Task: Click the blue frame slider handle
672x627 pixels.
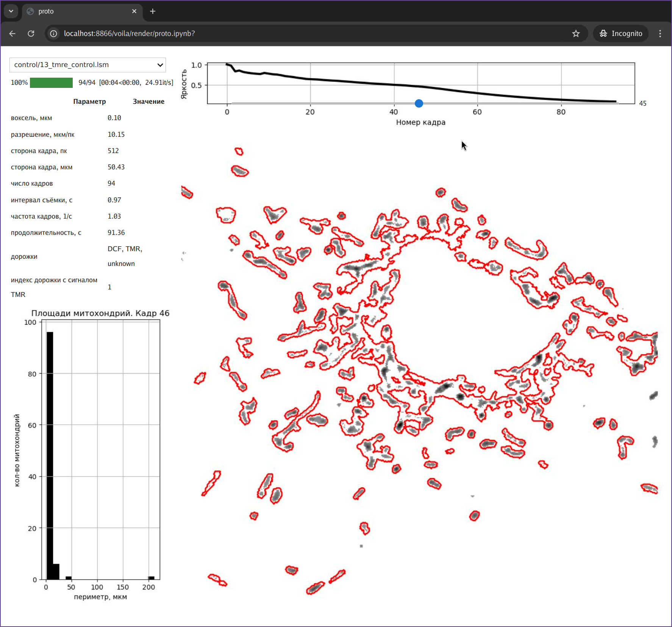Action: [419, 103]
